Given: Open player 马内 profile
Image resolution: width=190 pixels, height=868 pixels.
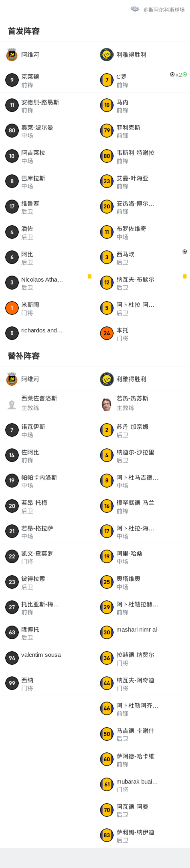Looking at the screenshot, I should click(x=142, y=106).
